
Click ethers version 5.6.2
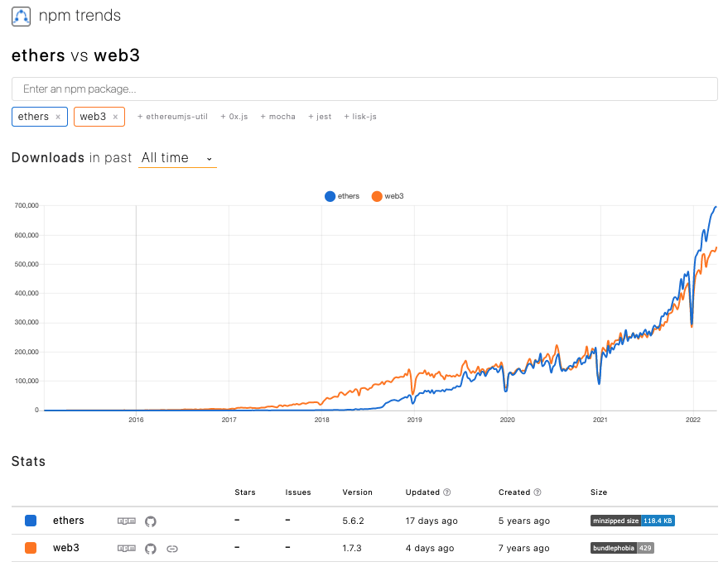(x=354, y=521)
